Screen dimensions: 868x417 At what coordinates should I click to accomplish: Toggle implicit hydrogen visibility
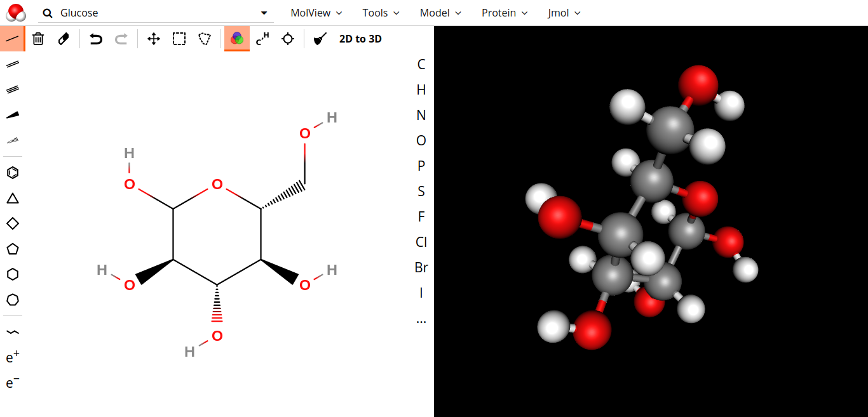(262, 39)
